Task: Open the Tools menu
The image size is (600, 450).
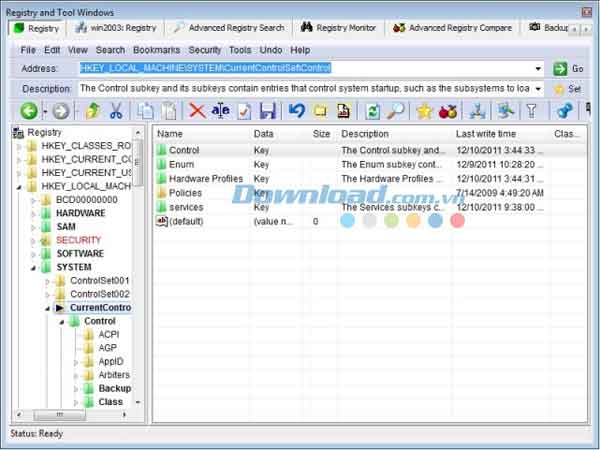Action: point(240,50)
